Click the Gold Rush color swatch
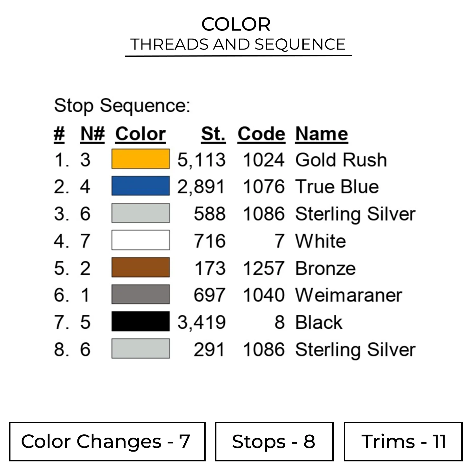This screenshot has height=476, width=476. tap(140, 159)
